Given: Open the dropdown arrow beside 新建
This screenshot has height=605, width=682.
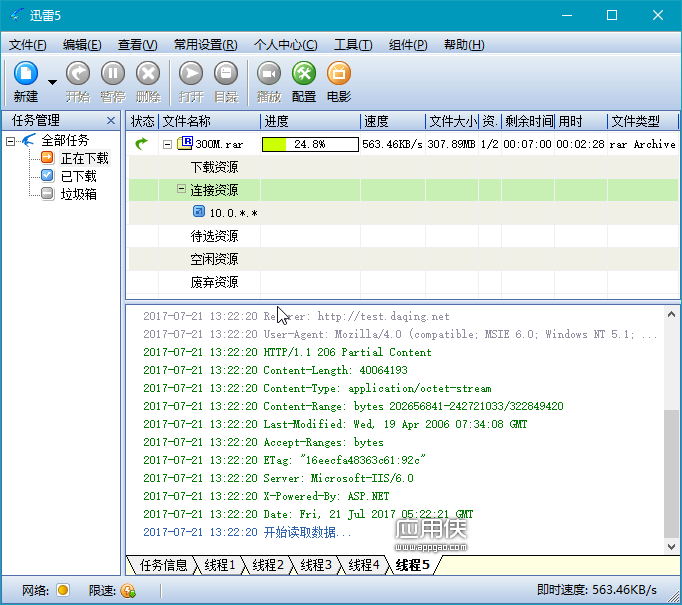Looking at the screenshot, I should pyautogui.click(x=52, y=82).
